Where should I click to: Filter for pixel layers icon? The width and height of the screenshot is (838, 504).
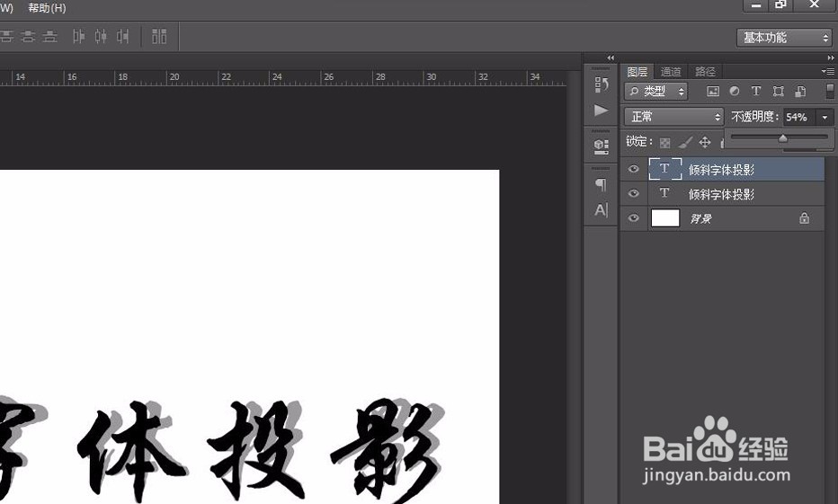pos(713,92)
